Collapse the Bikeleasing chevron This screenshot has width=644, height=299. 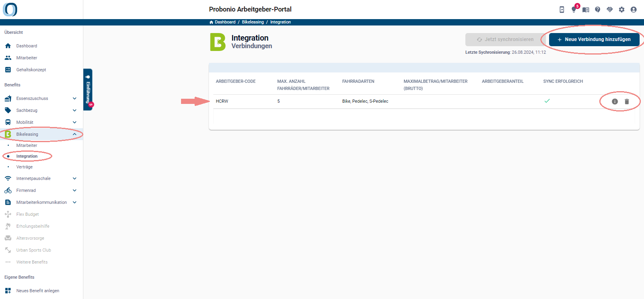75,134
